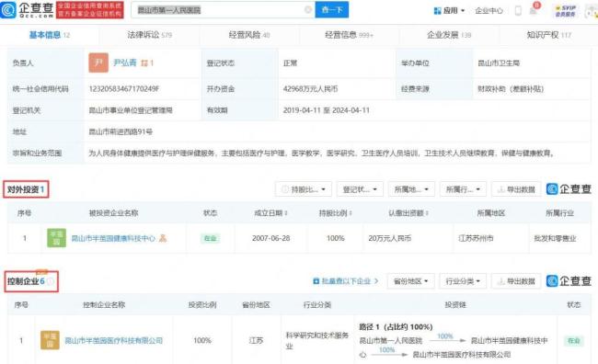The height and width of the screenshot is (364, 598).
Task: Click the 批量查以下企业 link
Action: tap(346, 281)
